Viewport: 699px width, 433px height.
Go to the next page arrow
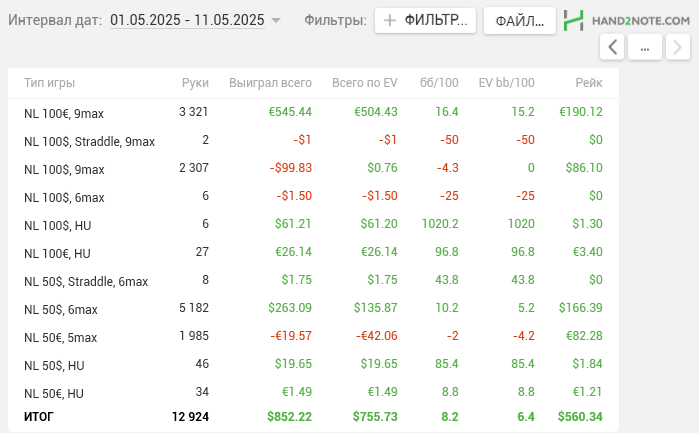coord(677,47)
